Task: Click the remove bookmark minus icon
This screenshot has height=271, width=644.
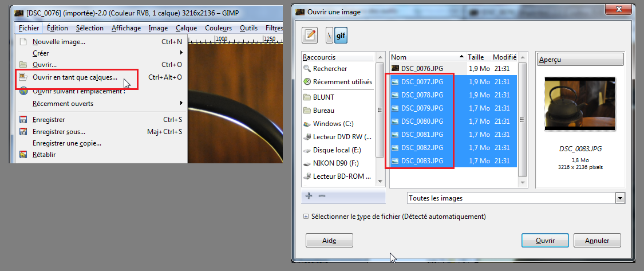Action: pyautogui.click(x=322, y=196)
